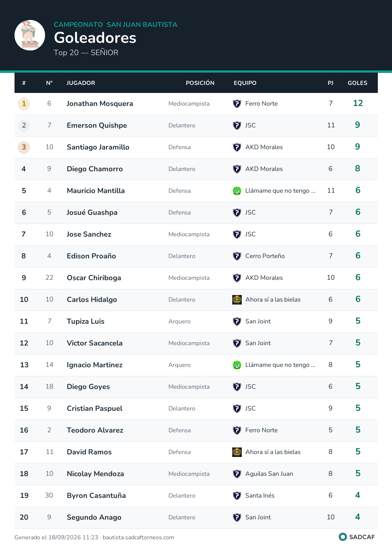
Task: Click the Ahora sí a las bielas crest for Carlos Hidalgo
Action: coord(237,300)
